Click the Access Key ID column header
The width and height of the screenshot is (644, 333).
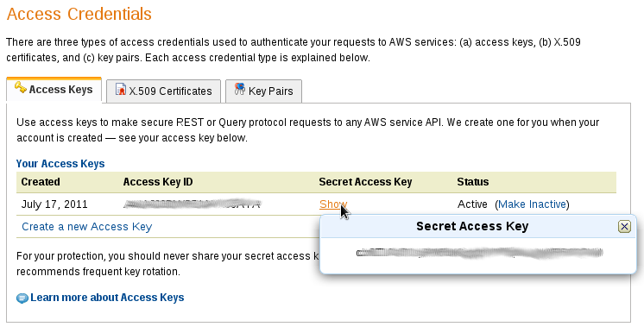158,182
